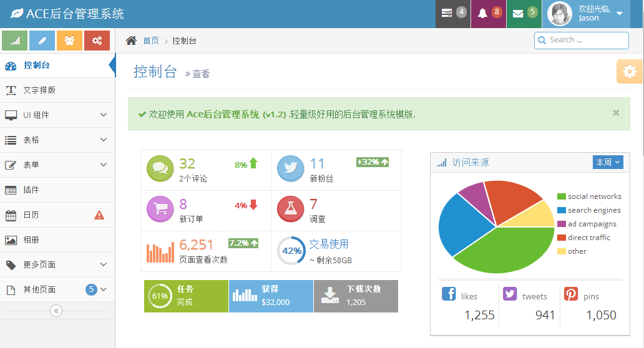Click the red cogs shortcut button
The width and height of the screenshot is (644, 348).
pos(97,41)
